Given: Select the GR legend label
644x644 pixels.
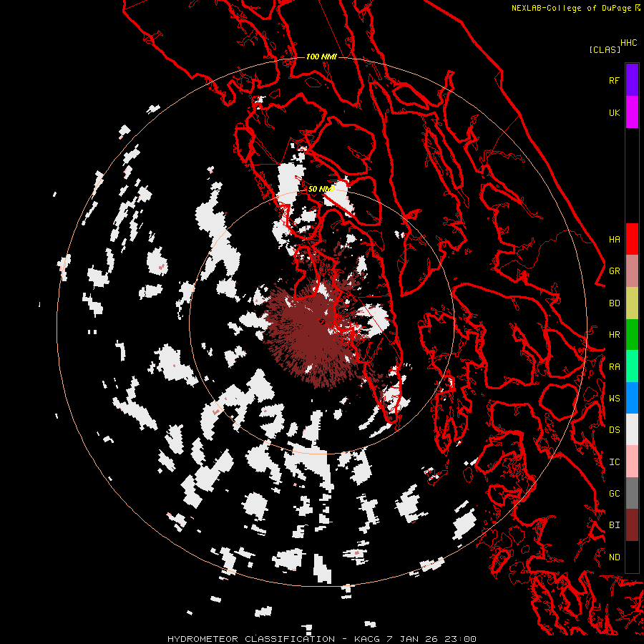Looking at the screenshot, I should [x=614, y=271].
